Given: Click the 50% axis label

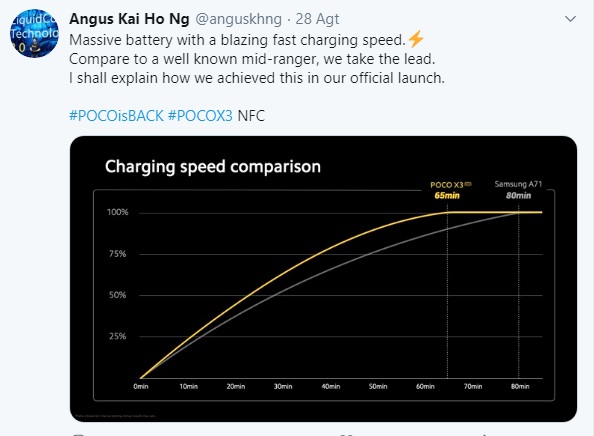Looking at the screenshot, I should (117, 295).
